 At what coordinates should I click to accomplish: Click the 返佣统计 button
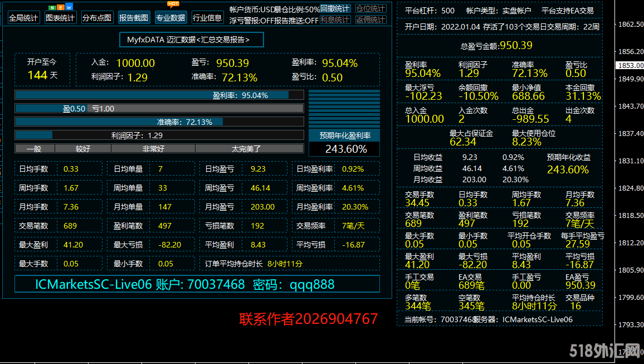point(371,20)
